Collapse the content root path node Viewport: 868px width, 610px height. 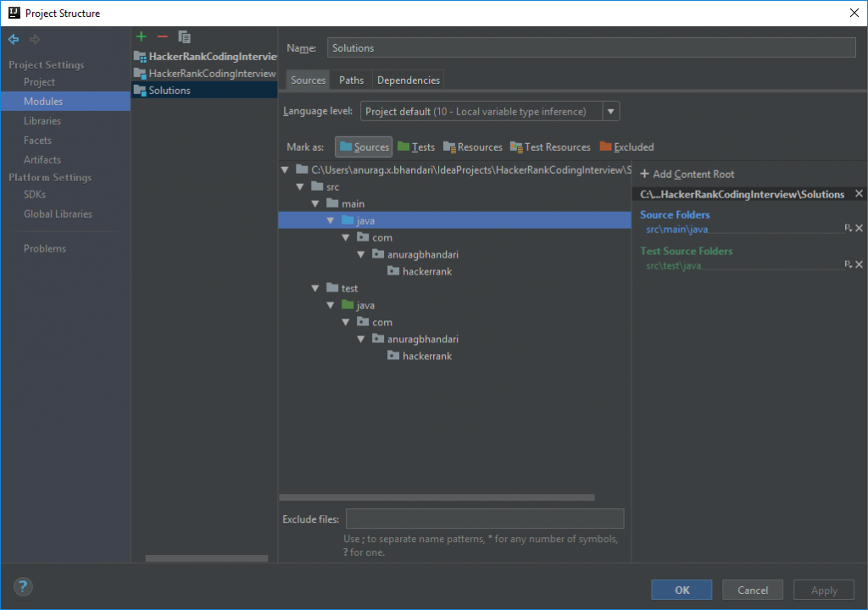pyautogui.click(x=285, y=170)
